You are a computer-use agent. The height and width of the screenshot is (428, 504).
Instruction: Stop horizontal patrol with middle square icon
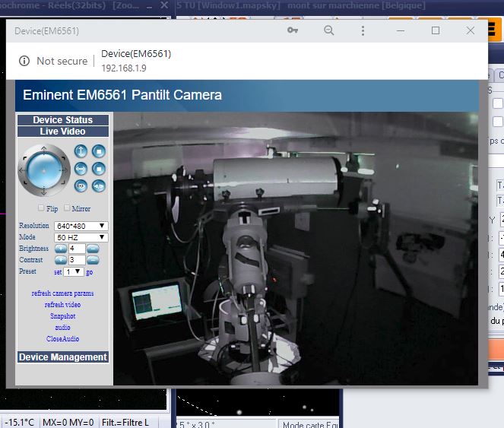[99, 168]
